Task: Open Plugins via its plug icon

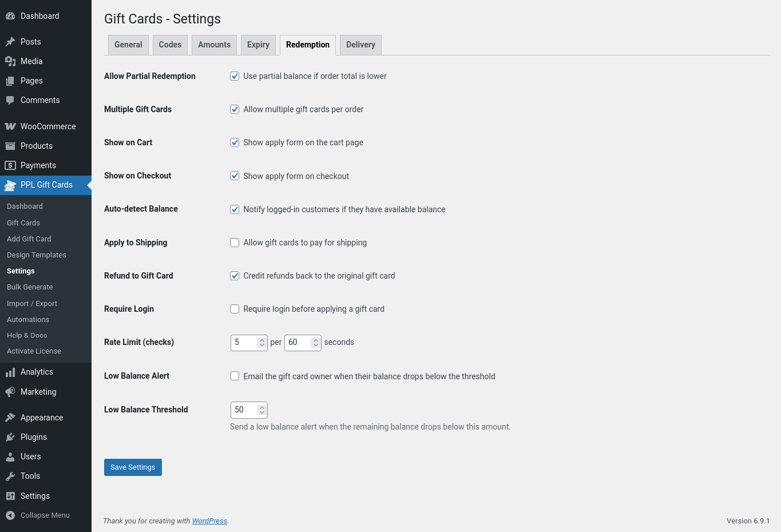Action: coord(10,437)
